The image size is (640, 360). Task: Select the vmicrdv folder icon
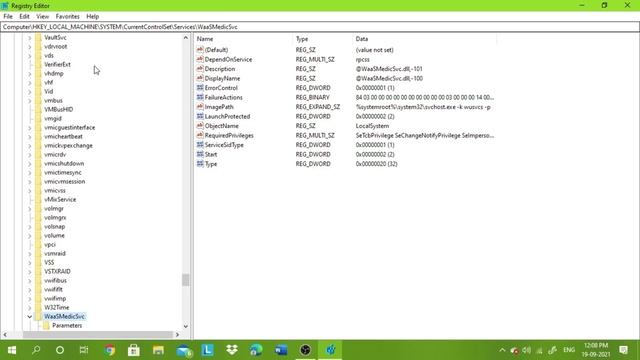[38, 154]
